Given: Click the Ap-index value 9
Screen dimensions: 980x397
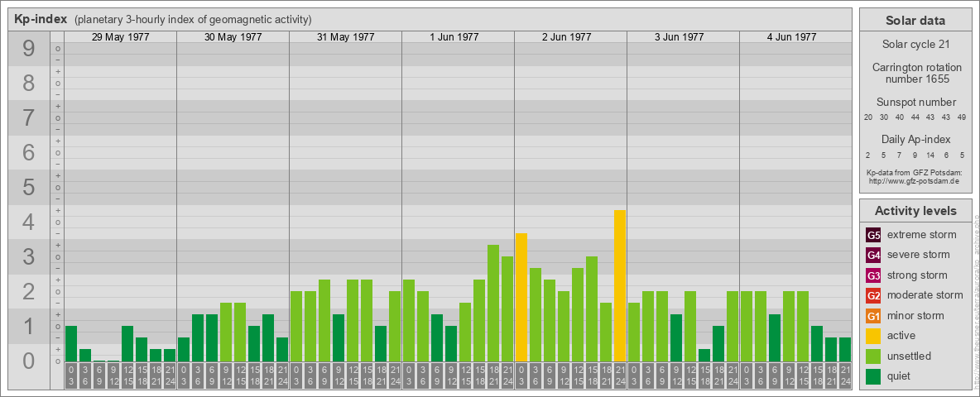Looking at the screenshot, I should coord(915,155).
